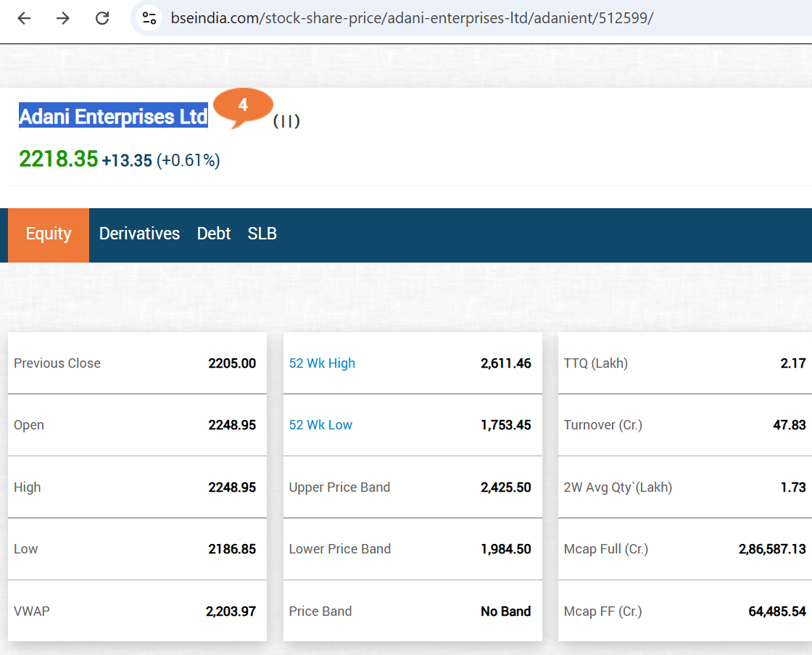Click the VWAP value 2,203.97
812x655 pixels.
pyautogui.click(x=231, y=611)
